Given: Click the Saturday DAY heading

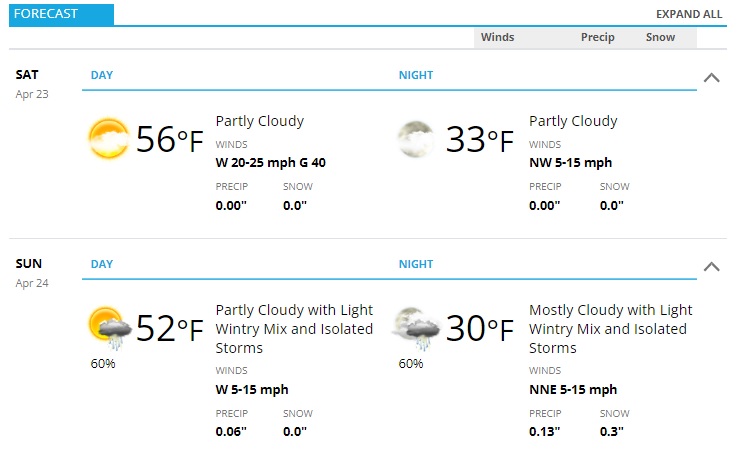Looking at the screenshot, I should coord(102,75).
